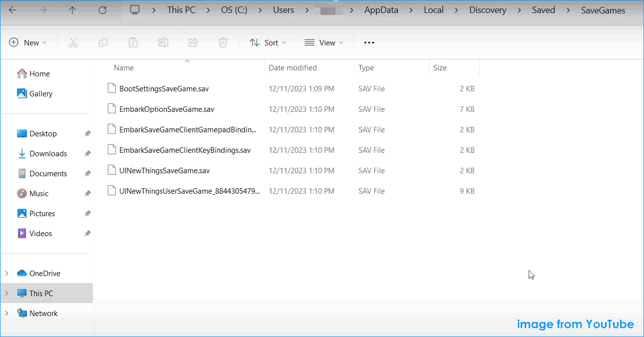Open the Sort dropdown menu
Viewport: 644px width, 337px height.
click(268, 43)
